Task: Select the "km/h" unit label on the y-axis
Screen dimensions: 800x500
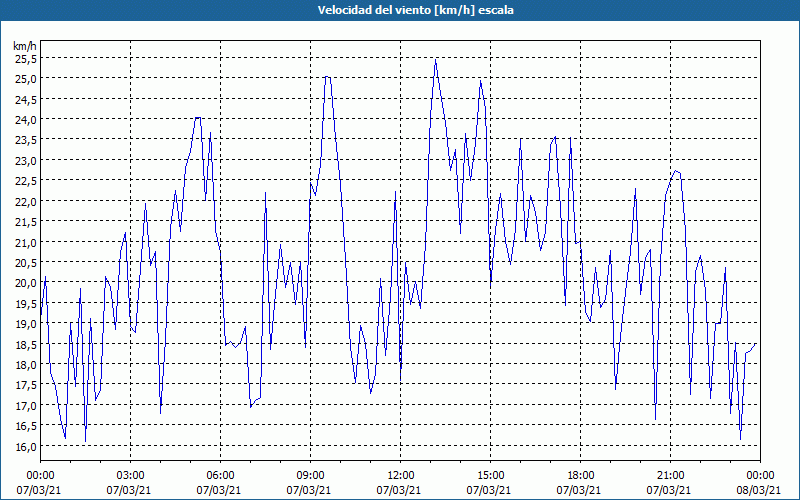Action: click(25, 46)
